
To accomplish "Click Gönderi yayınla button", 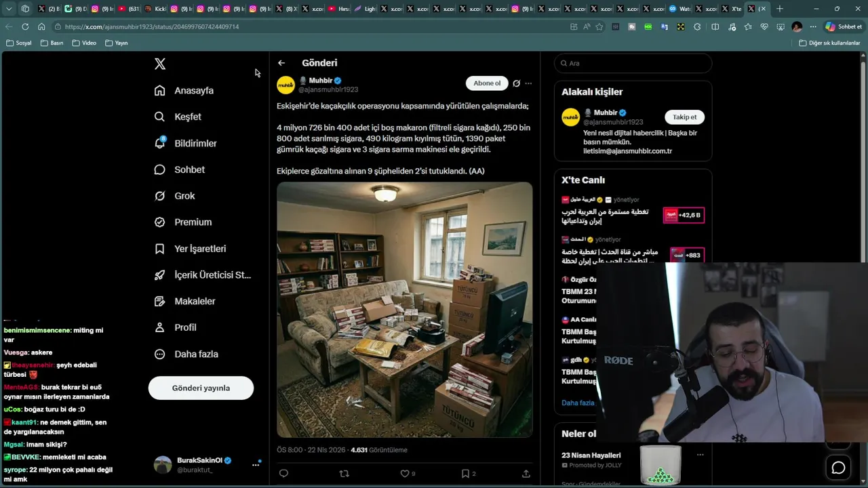I will coord(201,388).
